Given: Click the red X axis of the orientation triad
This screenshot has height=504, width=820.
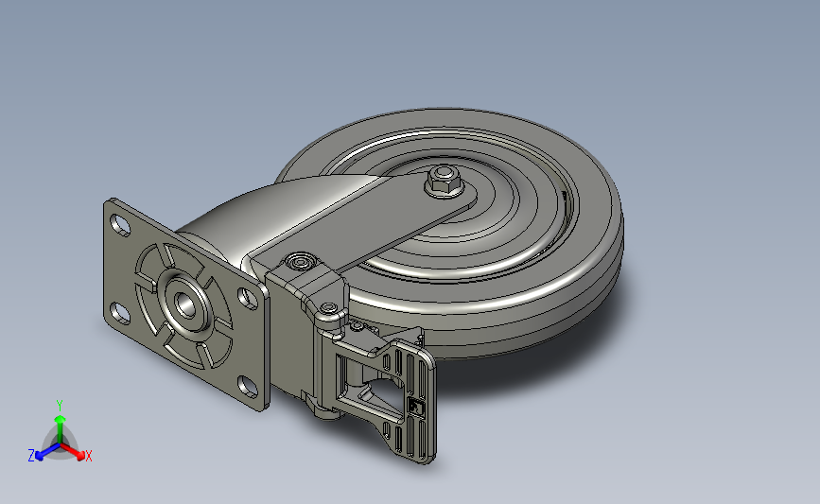Looking at the screenshot, I should [74, 453].
